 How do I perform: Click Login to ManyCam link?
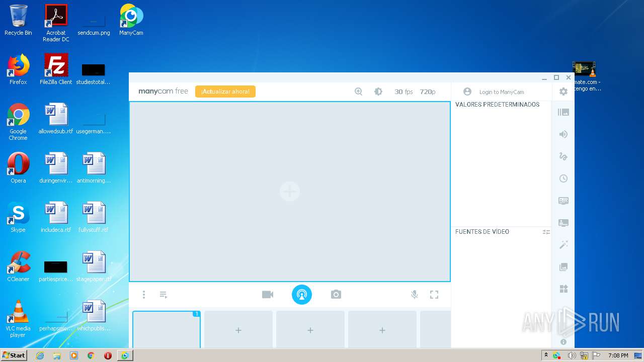(x=502, y=92)
